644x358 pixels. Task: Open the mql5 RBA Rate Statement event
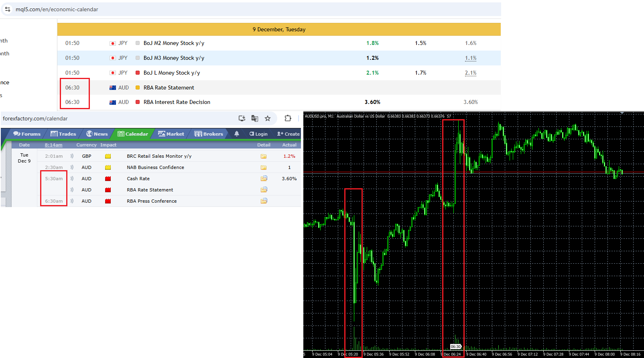pos(169,87)
